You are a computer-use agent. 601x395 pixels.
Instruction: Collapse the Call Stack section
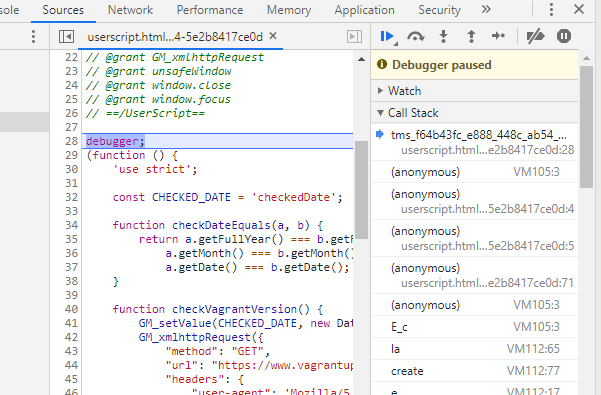click(x=475, y=113)
